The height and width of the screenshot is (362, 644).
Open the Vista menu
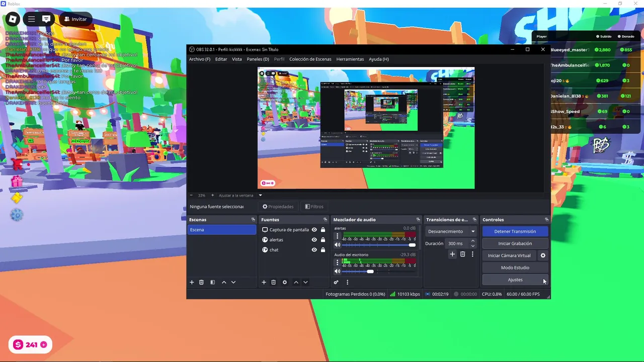[236, 59]
